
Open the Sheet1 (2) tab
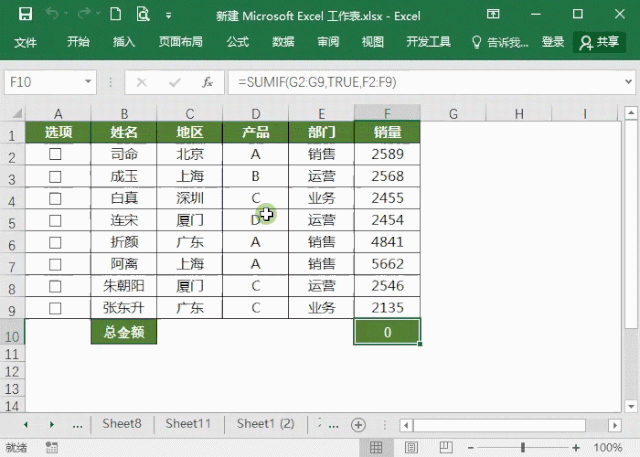266,424
